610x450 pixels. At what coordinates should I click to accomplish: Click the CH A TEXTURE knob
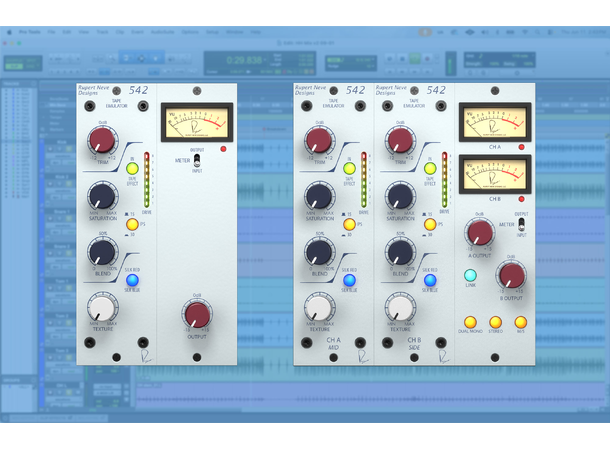[x=319, y=307]
